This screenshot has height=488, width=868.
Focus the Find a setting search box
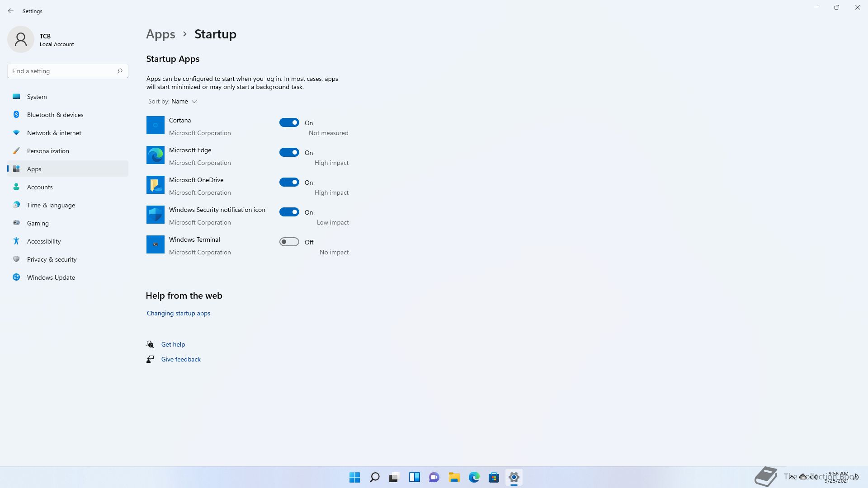coord(68,71)
